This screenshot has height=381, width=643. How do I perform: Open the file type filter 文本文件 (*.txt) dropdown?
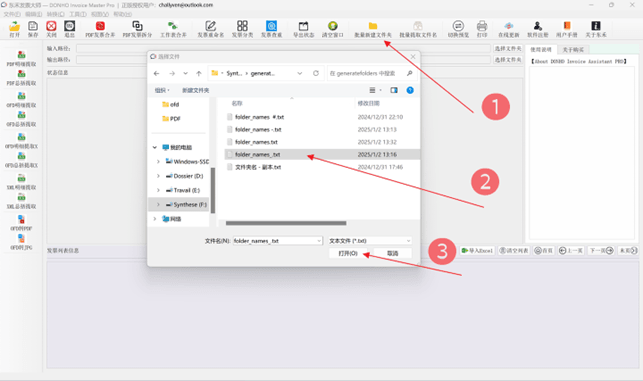click(x=369, y=241)
